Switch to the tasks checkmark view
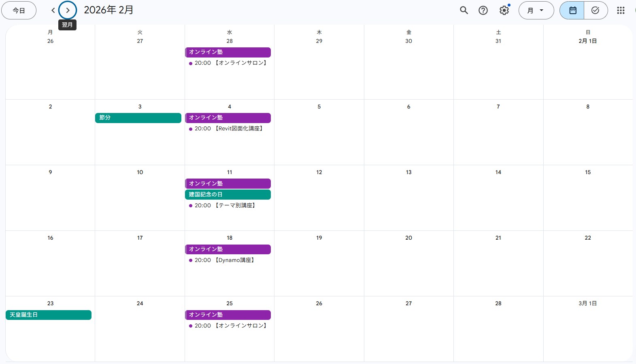 595,11
